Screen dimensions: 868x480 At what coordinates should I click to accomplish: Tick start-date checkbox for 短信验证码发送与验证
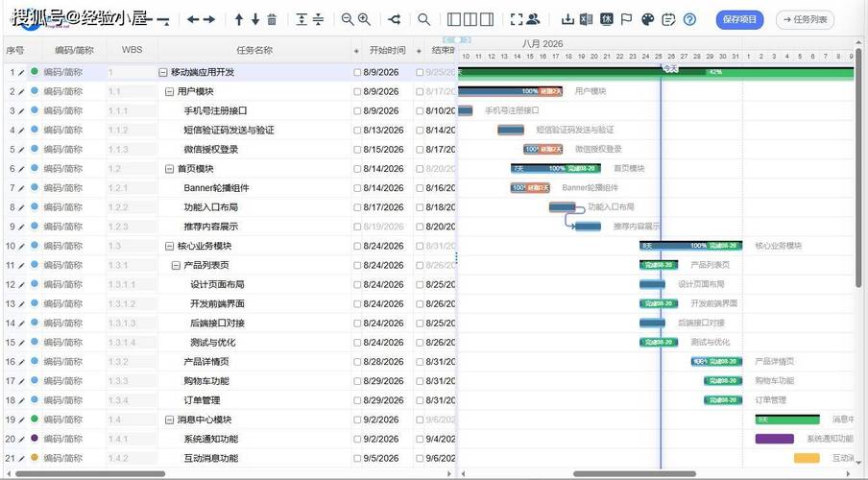357,131
